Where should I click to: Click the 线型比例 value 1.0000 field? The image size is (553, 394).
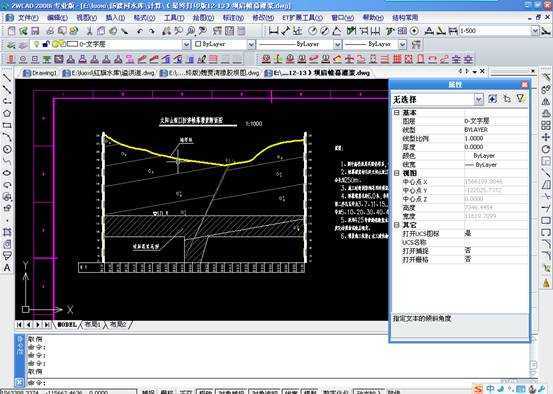[496, 138]
